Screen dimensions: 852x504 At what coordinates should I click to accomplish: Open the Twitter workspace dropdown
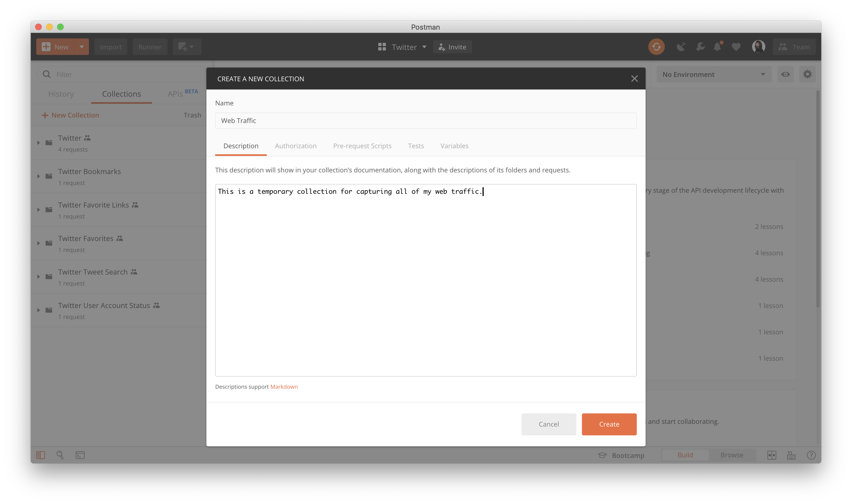[x=424, y=47]
